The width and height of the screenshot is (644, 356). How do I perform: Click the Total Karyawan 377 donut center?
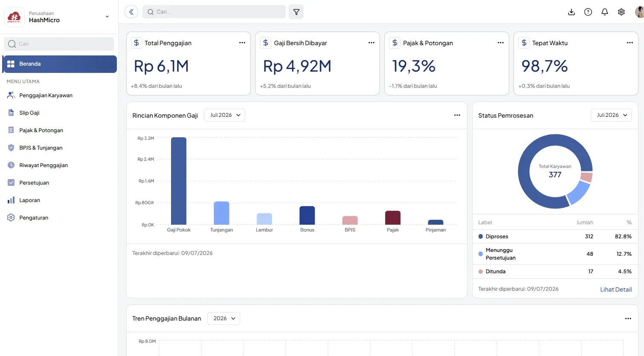tap(555, 171)
